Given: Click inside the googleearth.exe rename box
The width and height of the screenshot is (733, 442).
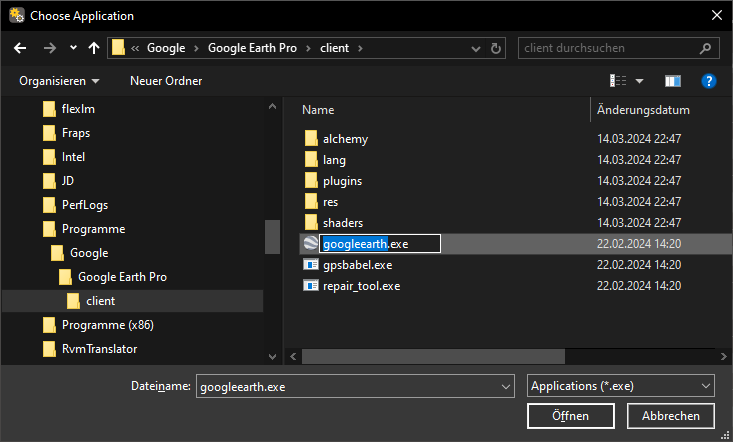Looking at the screenshot, I should pyautogui.click(x=380, y=243).
